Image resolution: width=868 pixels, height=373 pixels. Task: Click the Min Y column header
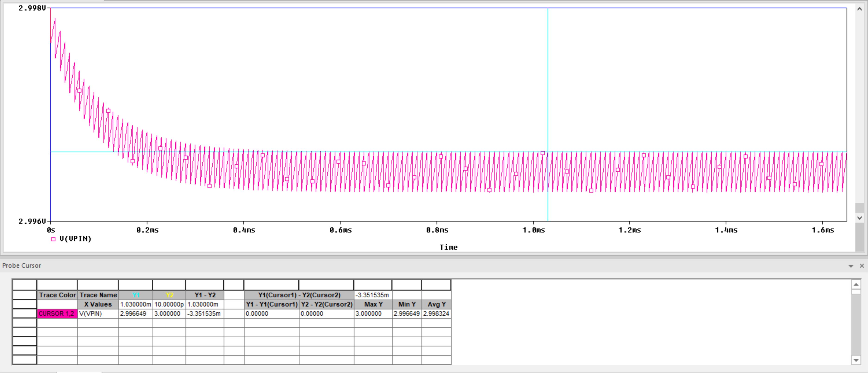tap(407, 304)
